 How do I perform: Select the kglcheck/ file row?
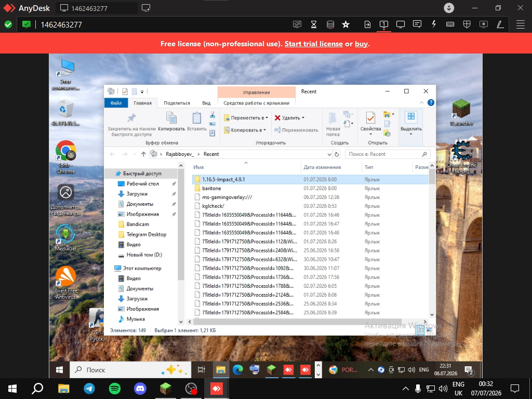tap(310, 206)
